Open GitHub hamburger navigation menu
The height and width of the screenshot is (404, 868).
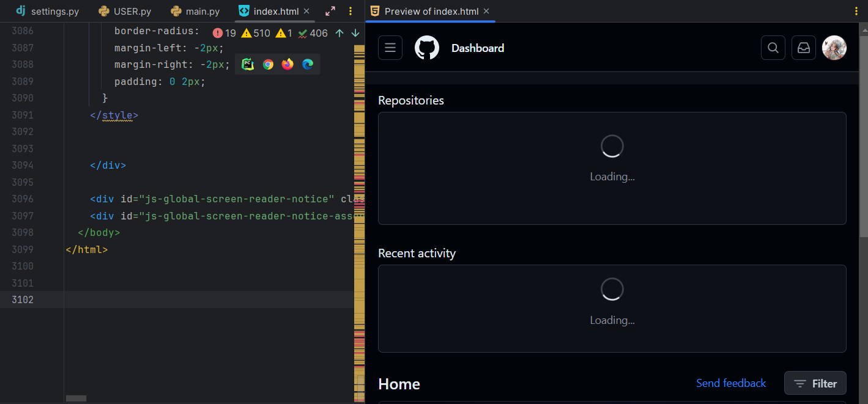[x=390, y=48]
